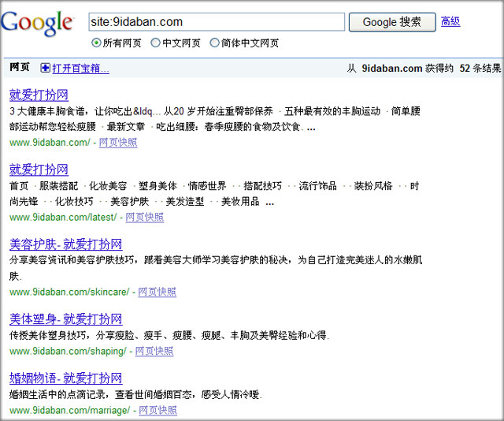Click the green URL www.9idaban.com/shaping/
The width and height of the screenshot is (504, 421).
[x=68, y=351]
